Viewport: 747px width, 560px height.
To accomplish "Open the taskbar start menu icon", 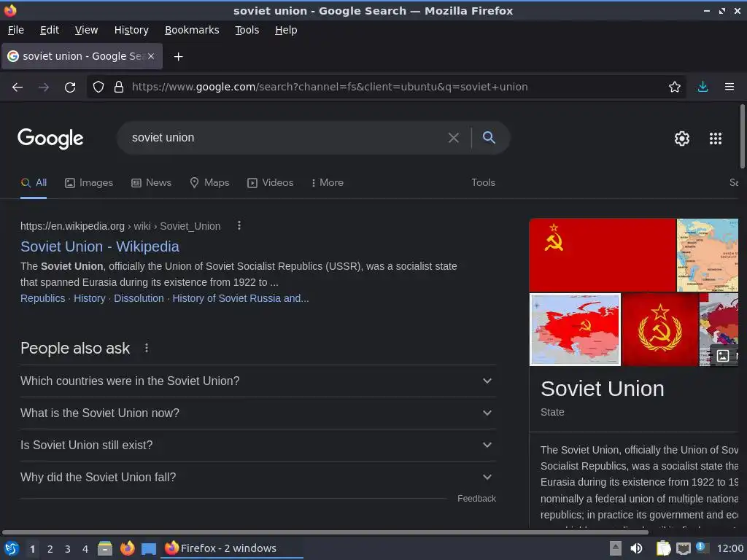I will (12, 548).
